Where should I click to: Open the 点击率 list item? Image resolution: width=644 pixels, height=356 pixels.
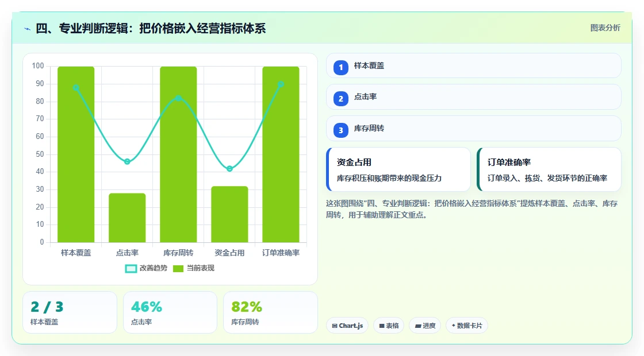pyautogui.click(x=474, y=97)
